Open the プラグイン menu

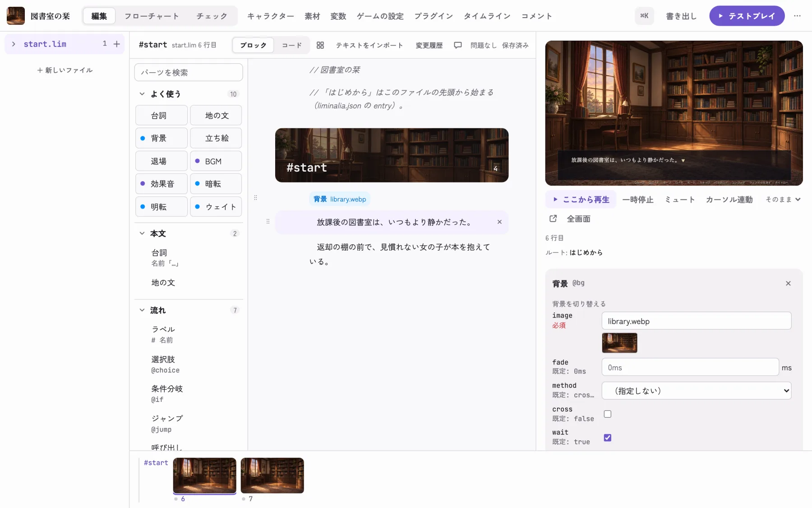434,16
